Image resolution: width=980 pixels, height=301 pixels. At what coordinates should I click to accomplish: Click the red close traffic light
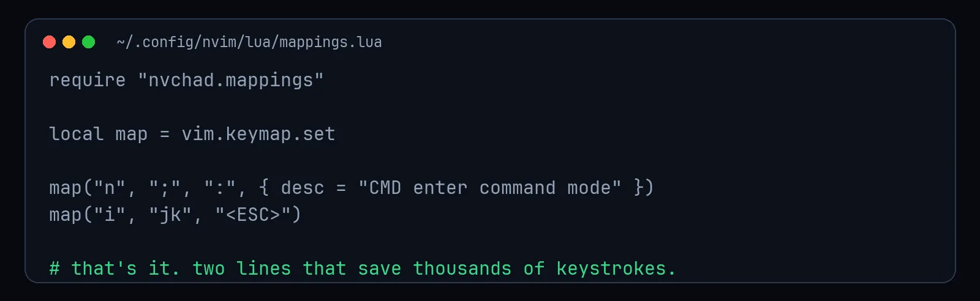click(50, 42)
